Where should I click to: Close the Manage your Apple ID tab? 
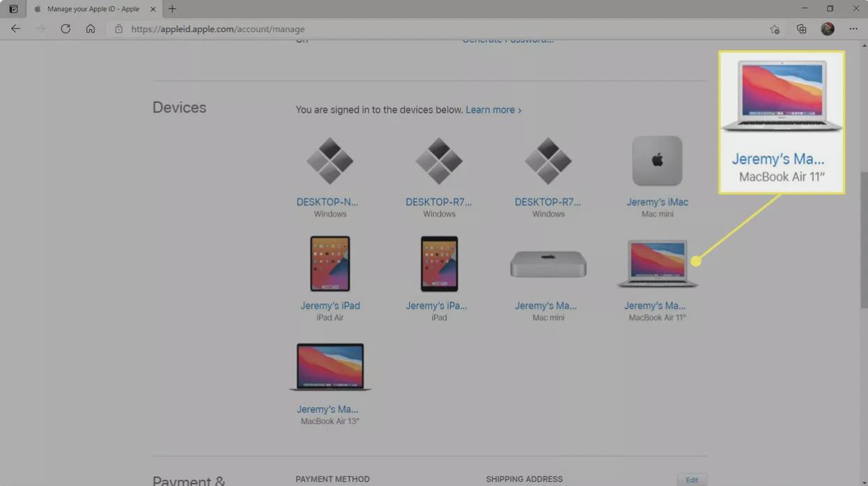point(153,9)
